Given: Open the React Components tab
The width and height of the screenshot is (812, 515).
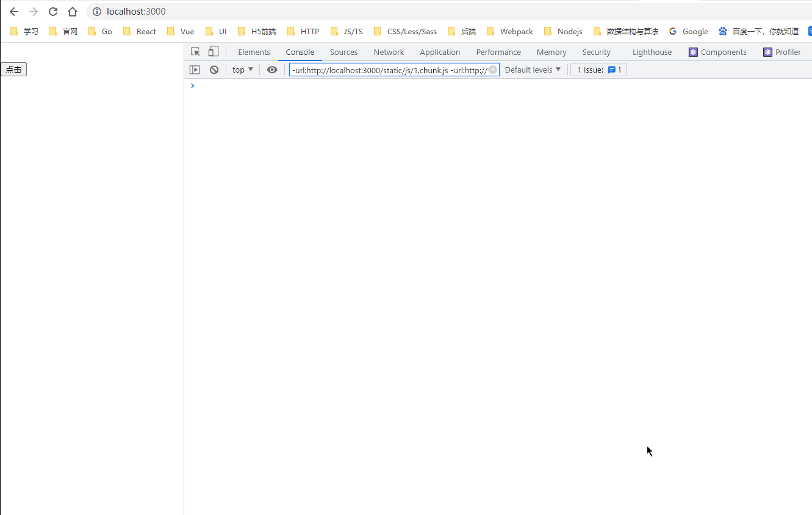Looking at the screenshot, I should pos(717,52).
